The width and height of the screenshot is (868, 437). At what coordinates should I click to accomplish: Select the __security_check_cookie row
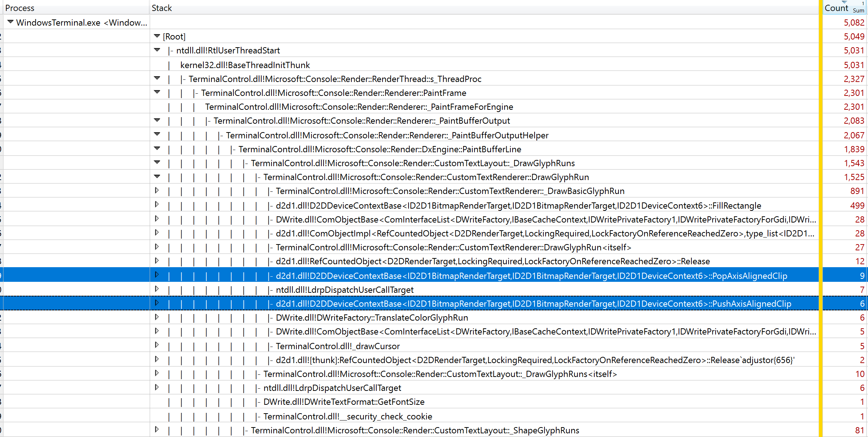(x=347, y=417)
